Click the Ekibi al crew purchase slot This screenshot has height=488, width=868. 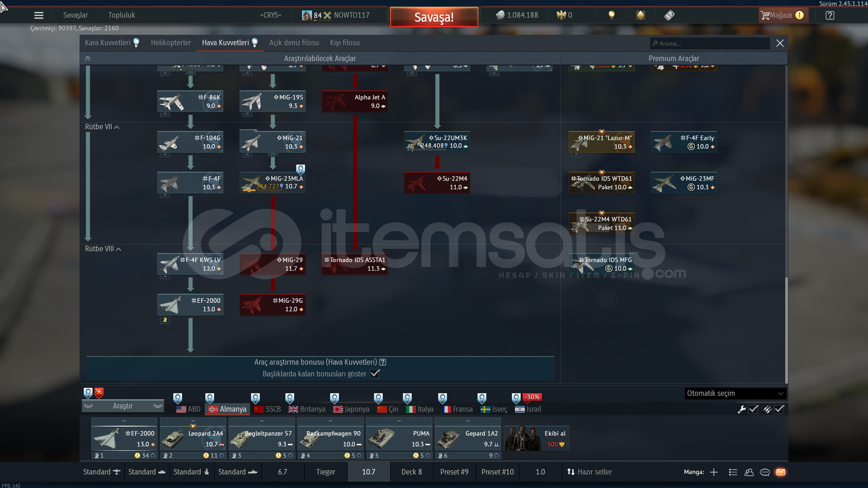pyautogui.click(x=537, y=438)
